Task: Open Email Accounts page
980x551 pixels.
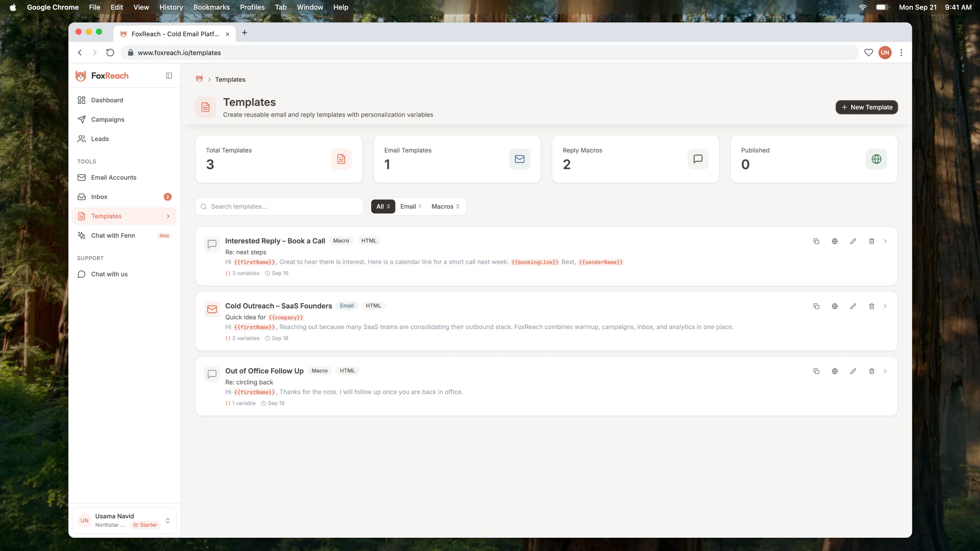Action: click(125, 178)
